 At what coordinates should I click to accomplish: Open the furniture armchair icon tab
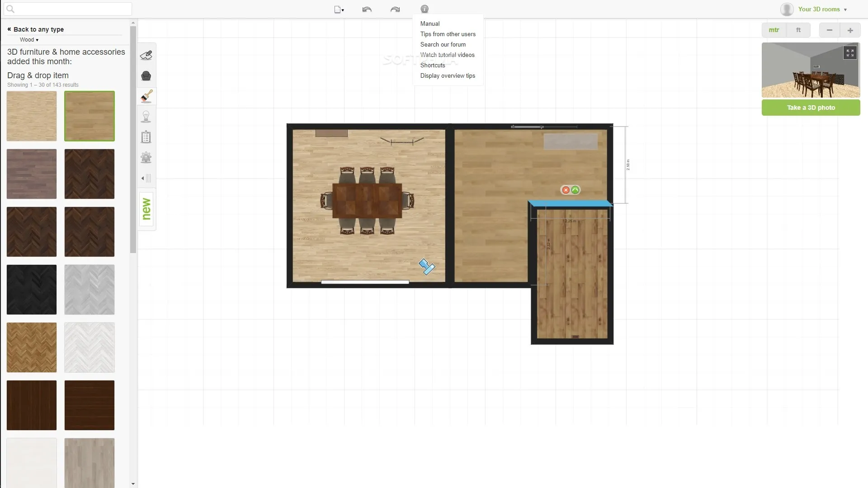tap(146, 76)
